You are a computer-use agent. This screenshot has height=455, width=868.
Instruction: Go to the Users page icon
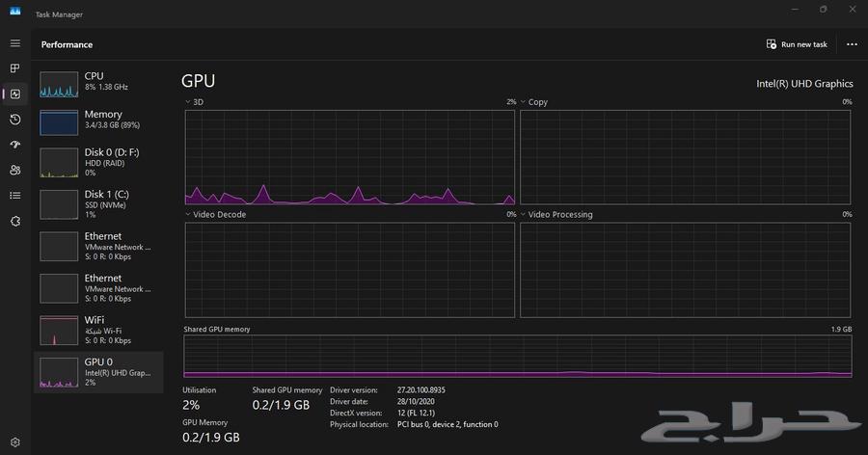[14, 170]
